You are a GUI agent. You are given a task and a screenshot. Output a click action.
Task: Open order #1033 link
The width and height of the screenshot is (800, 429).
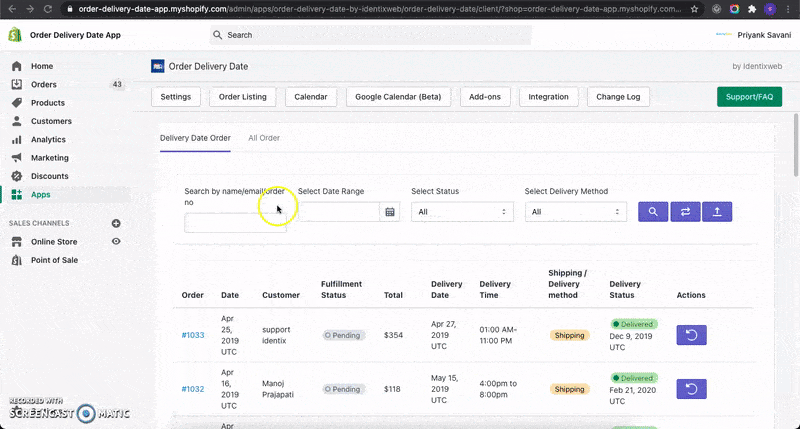pos(193,335)
